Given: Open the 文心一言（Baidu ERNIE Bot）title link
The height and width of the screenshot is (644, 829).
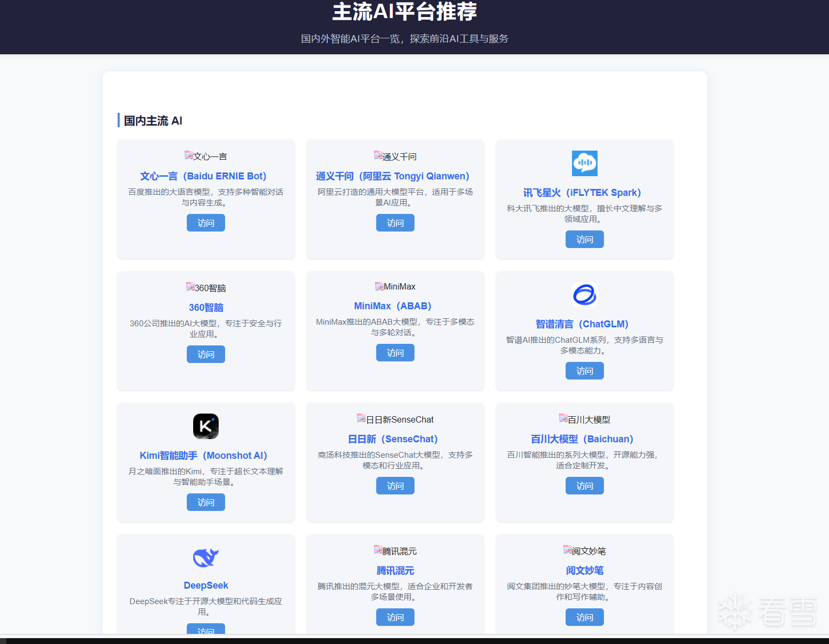Looking at the screenshot, I should point(206,176).
